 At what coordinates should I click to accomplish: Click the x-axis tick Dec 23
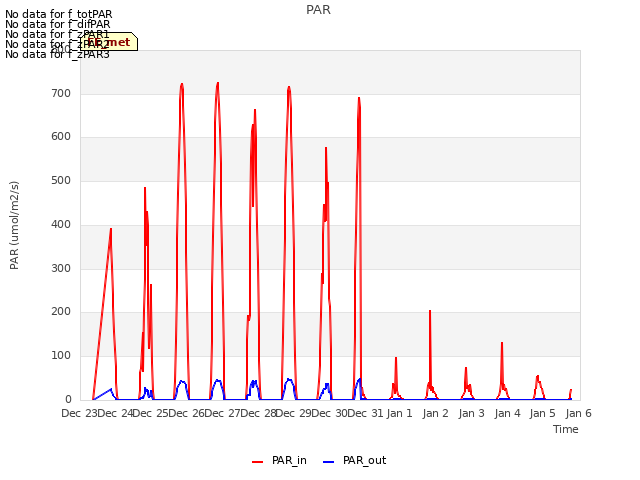(80, 413)
